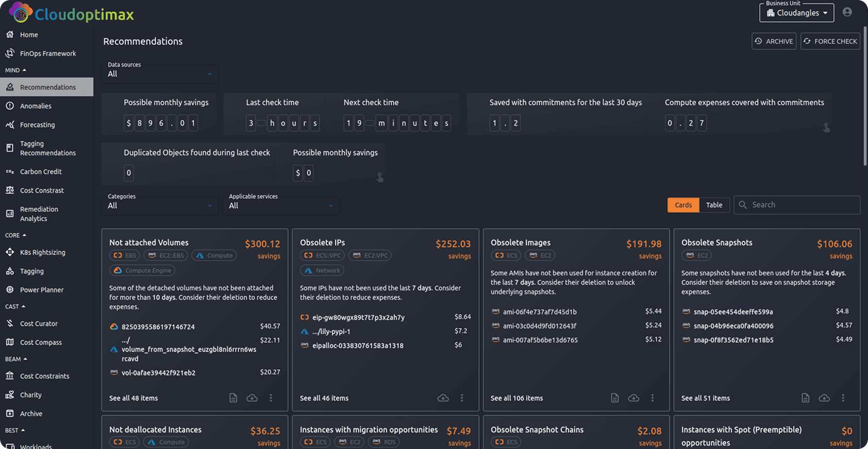Open document icon on Not attached Volumes card
This screenshot has height=449, width=868.
click(233, 398)
